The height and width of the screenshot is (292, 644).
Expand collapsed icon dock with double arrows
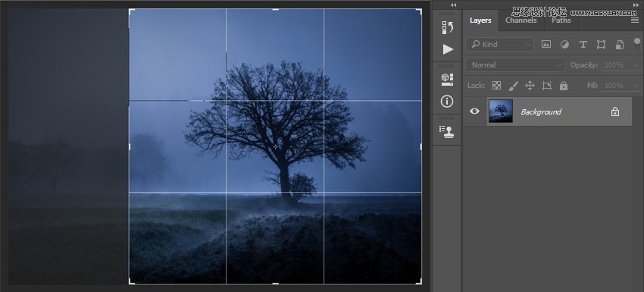pos(453,5)
